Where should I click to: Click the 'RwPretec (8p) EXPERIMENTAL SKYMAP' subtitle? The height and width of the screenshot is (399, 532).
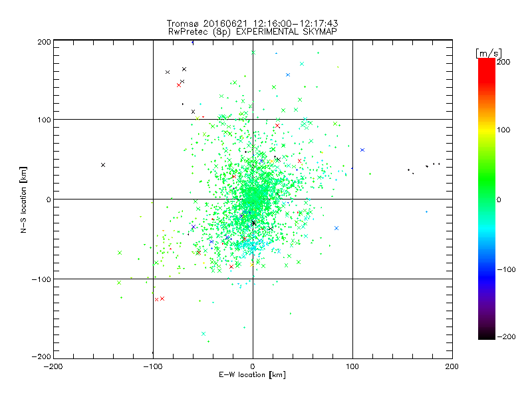click(253, 31)
